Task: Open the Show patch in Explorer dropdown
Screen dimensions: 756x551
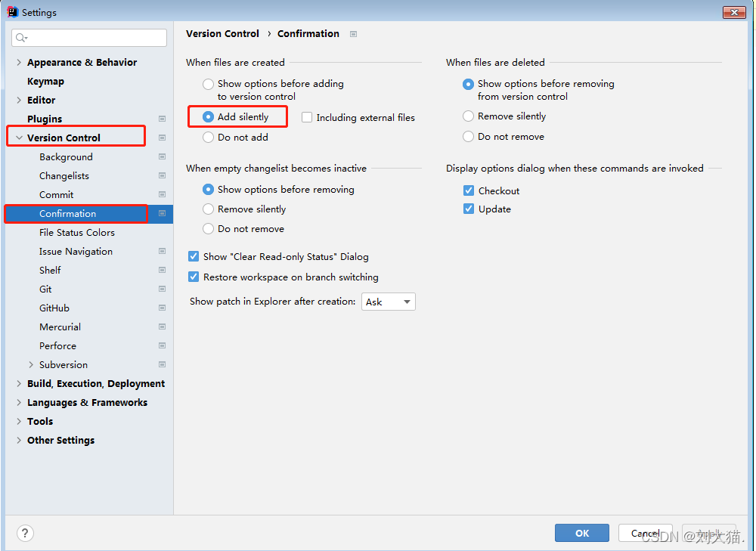Action: point(388,302)
